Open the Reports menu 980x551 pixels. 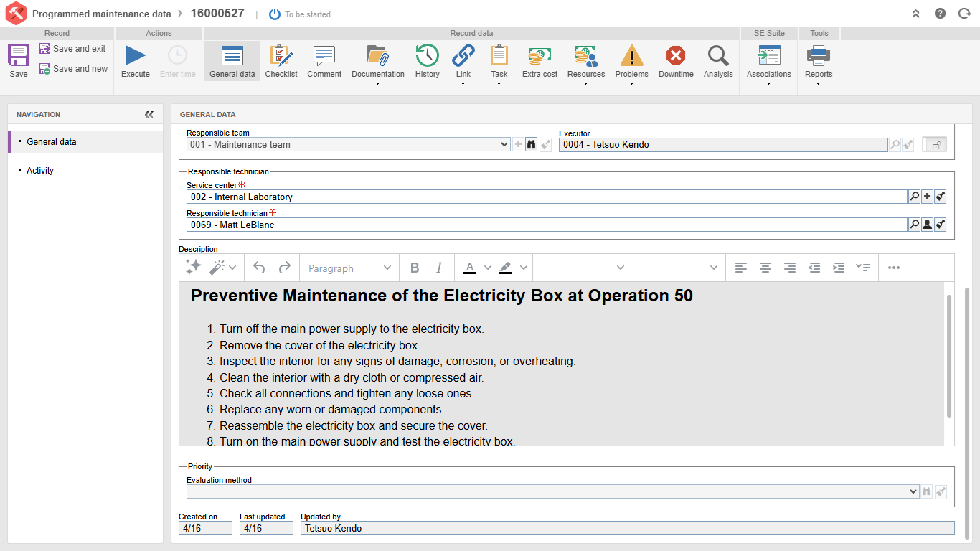click(819, 65)
